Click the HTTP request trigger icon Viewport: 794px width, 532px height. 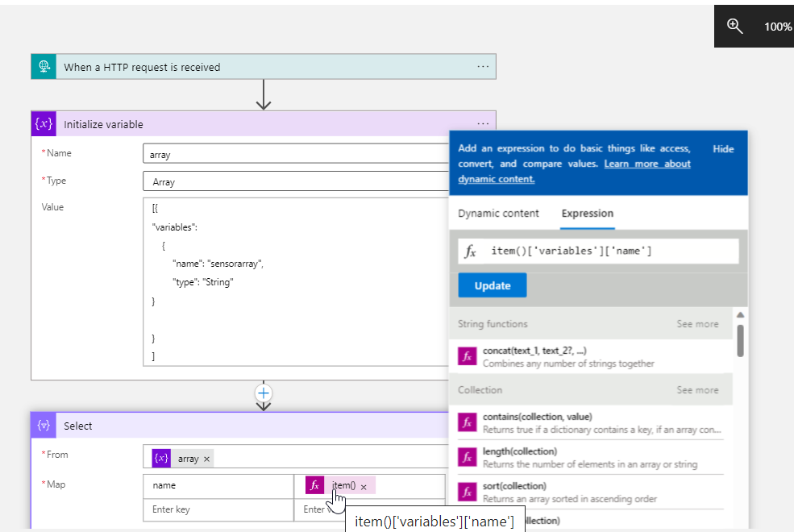[x=44, y=67]
